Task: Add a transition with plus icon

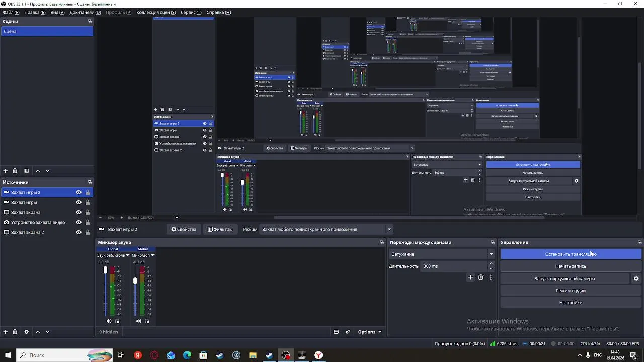Action: click(470, 277)
